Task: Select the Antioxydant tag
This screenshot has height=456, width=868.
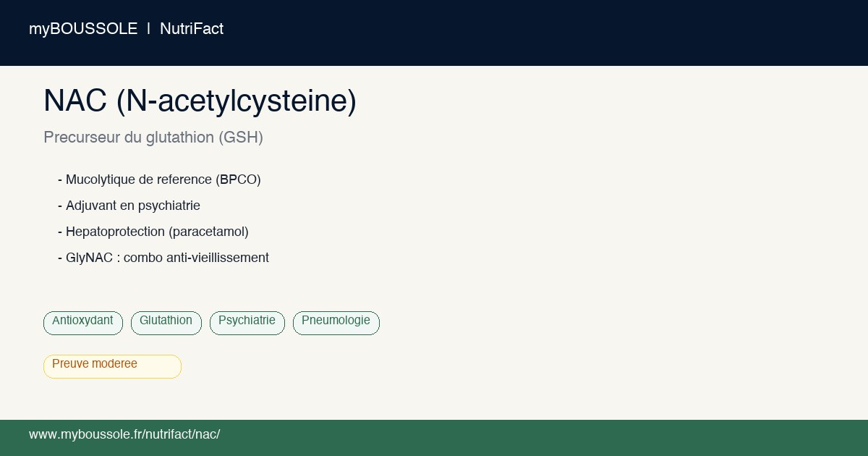Action: coord(83,323)
